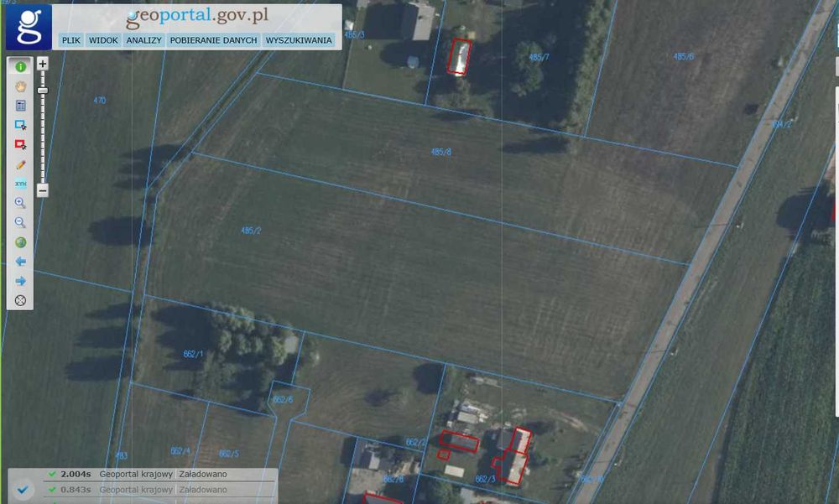
Task: Click the zoom slider handle
Action: point(43,91)
